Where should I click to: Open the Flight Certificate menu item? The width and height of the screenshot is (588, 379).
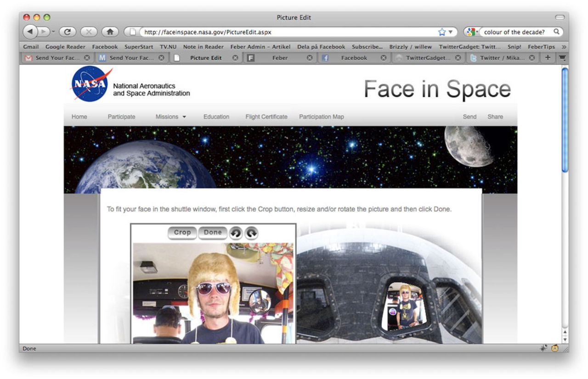[266, 117]
